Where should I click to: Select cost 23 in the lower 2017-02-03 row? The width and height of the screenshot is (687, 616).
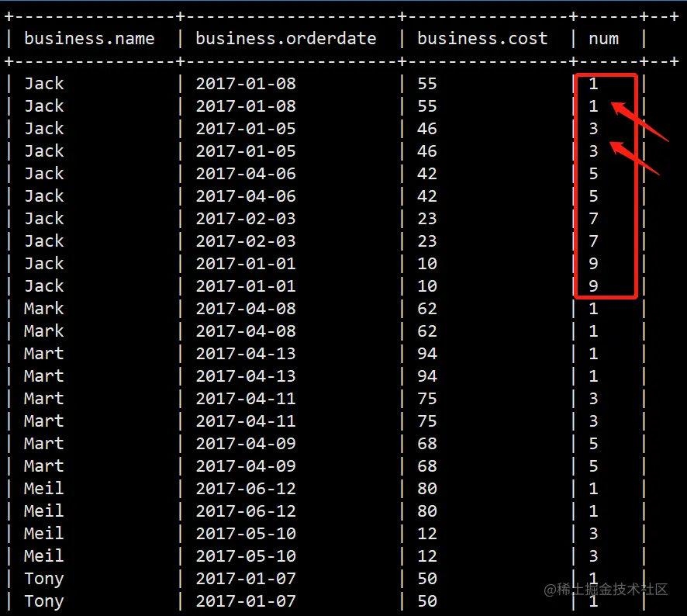coord(426,241)
